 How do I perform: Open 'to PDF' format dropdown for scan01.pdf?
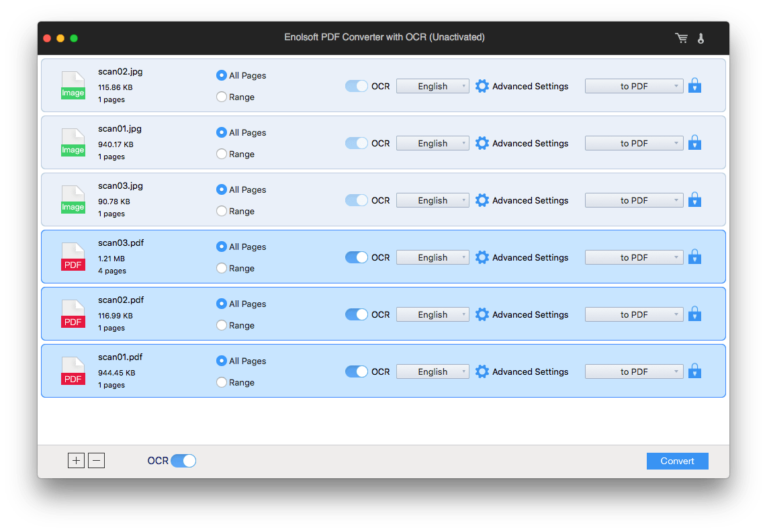point(634,371)
